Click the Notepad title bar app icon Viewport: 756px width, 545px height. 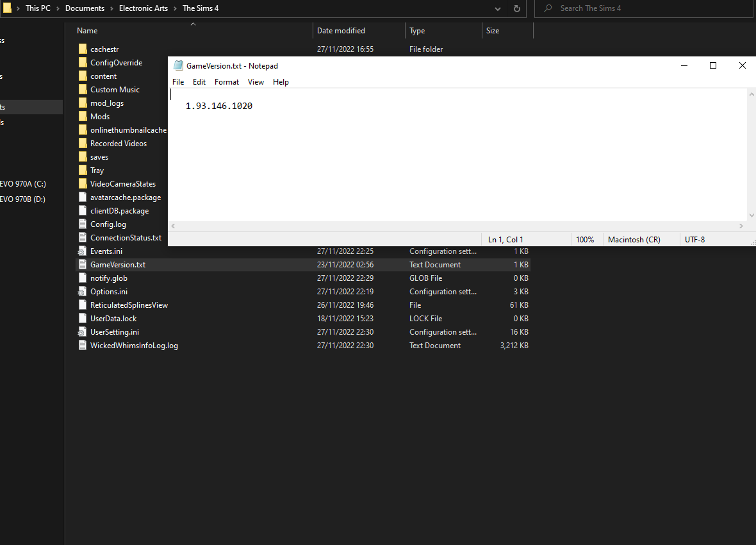178,65
